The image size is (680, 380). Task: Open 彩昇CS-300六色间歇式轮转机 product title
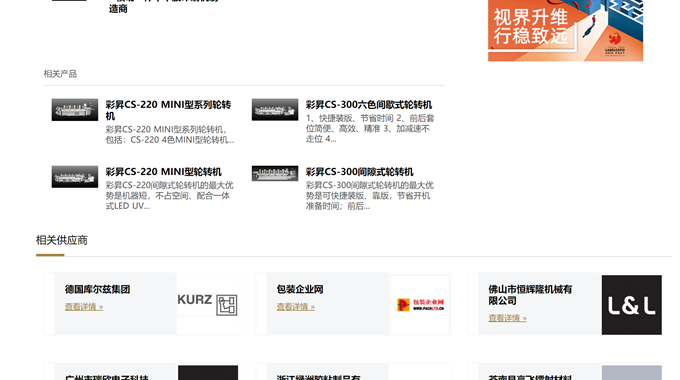pyautogui.click(x=369, y=105)
